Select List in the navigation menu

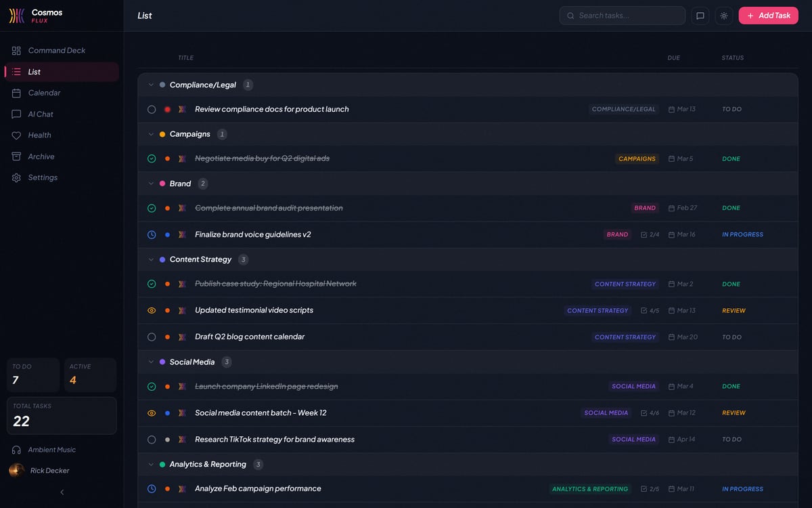33,71
